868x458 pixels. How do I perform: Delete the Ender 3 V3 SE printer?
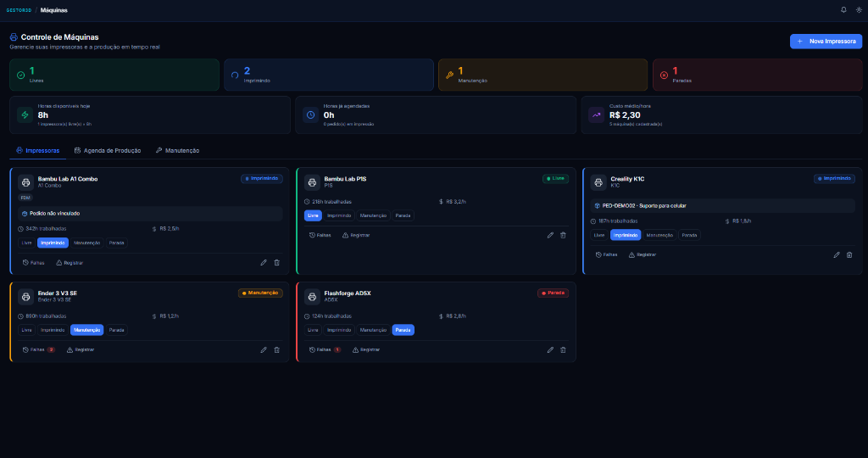pos(277,350)
